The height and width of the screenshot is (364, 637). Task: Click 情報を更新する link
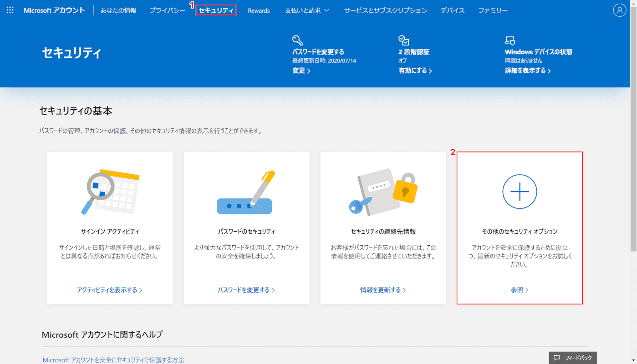tap(383, 290)
